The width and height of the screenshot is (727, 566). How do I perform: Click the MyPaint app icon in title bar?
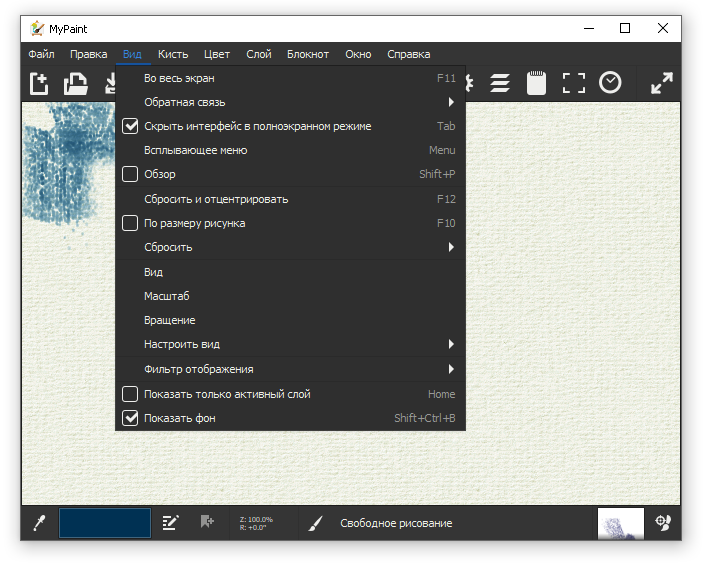[37, 29]
